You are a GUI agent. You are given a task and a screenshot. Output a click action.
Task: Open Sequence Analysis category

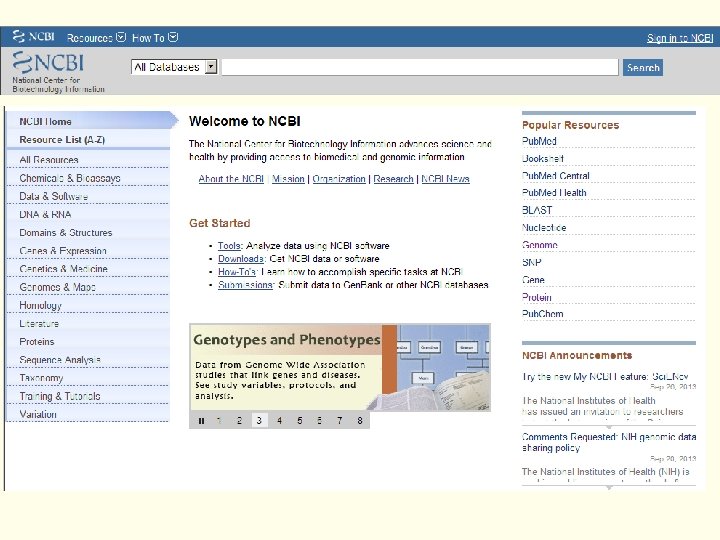(x=60, y=360)
